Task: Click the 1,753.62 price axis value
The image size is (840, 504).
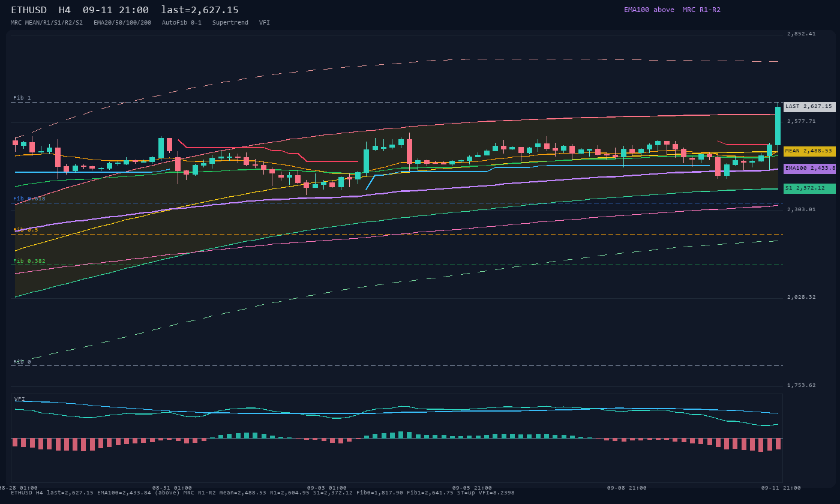Action: click(802, 385)
